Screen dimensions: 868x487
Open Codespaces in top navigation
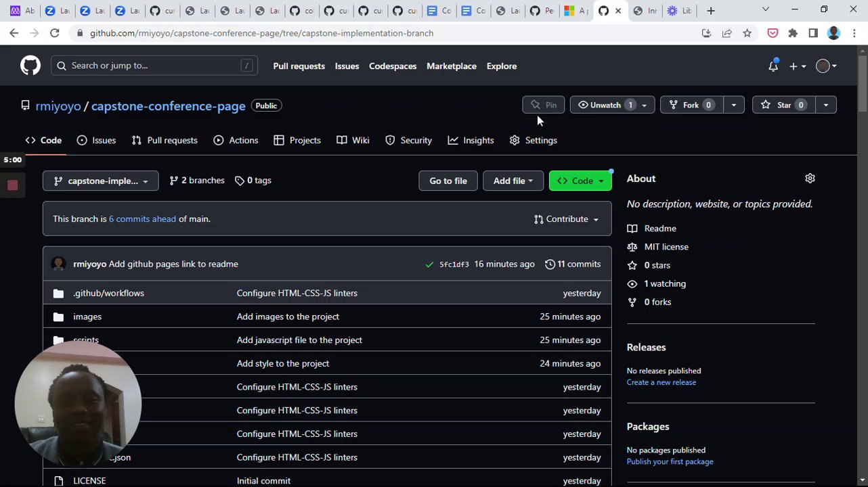pos(393,66)
